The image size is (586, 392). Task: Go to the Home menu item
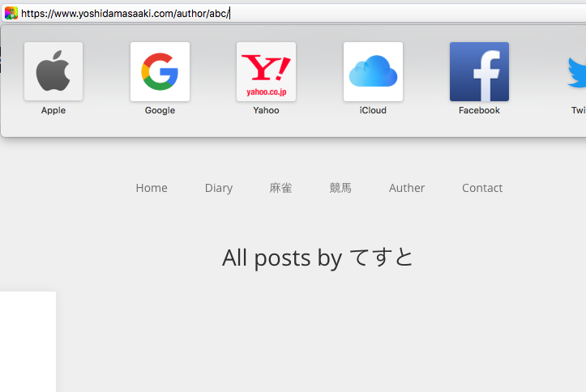point(152,188)
